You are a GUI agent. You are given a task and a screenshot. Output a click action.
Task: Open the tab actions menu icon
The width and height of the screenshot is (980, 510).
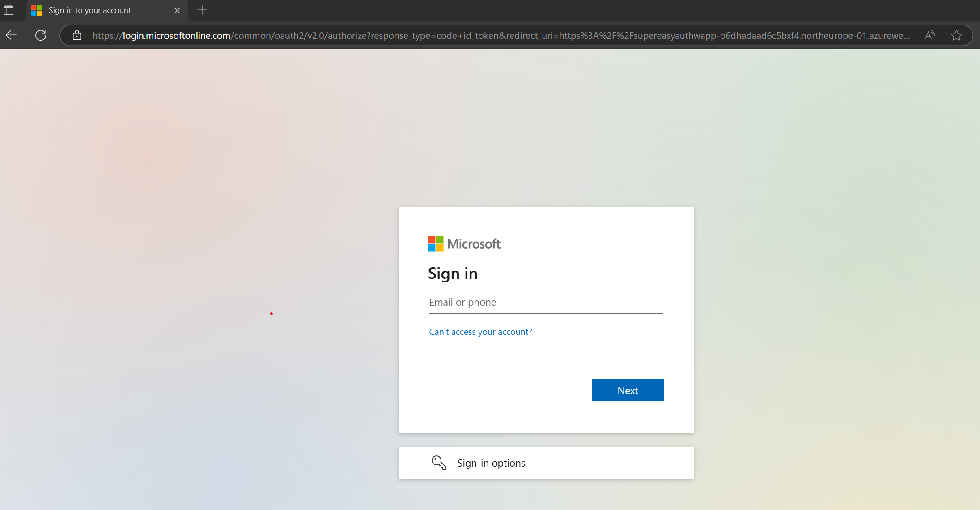[x=8, y=10]
